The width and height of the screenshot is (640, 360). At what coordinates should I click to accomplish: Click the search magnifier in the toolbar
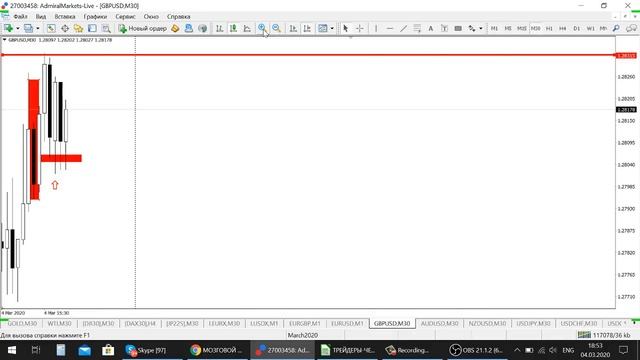(x=616, y=28)
